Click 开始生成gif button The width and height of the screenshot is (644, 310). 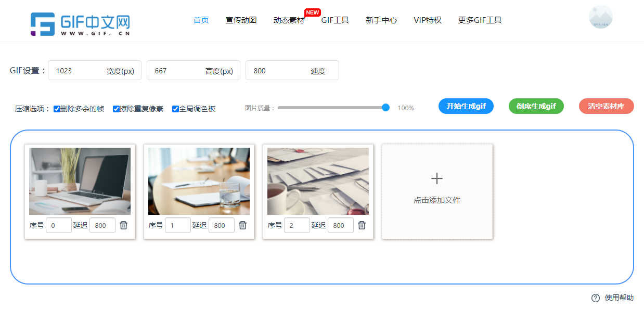[466, 106]
